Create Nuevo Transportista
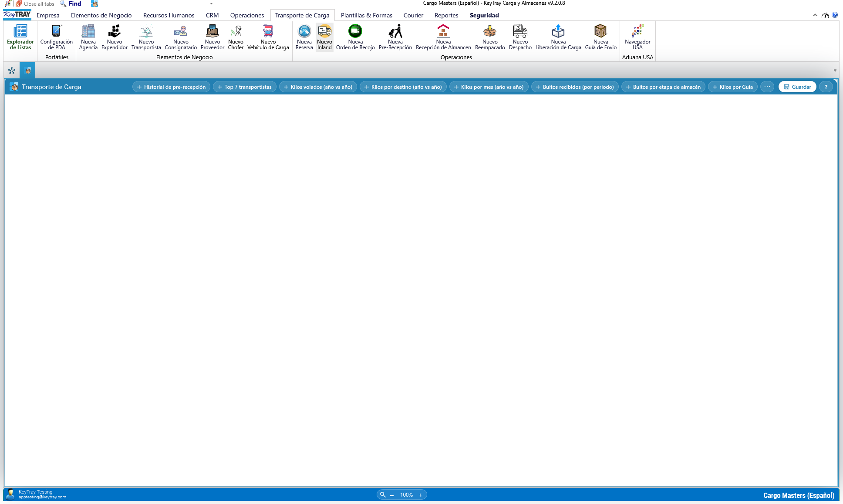Screen dimensions: 843x504 click(x=146, y=37)
